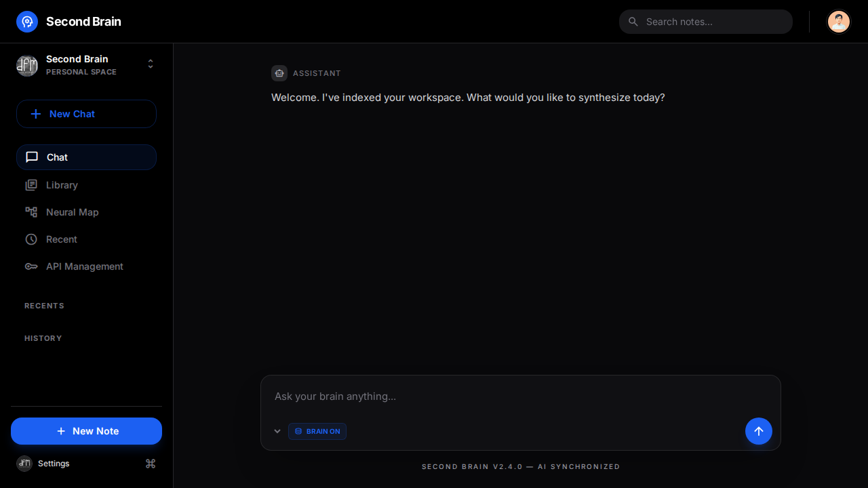868x488 pixels.
Task: Expand the workspace switcher chevrons
Action: 151,64
